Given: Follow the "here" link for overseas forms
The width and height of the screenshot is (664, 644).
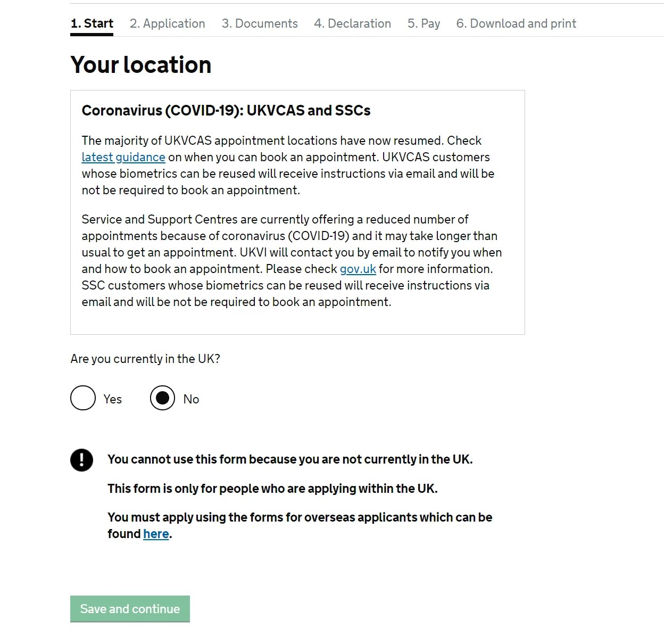Looking at the screenshot, I should 155,534.
